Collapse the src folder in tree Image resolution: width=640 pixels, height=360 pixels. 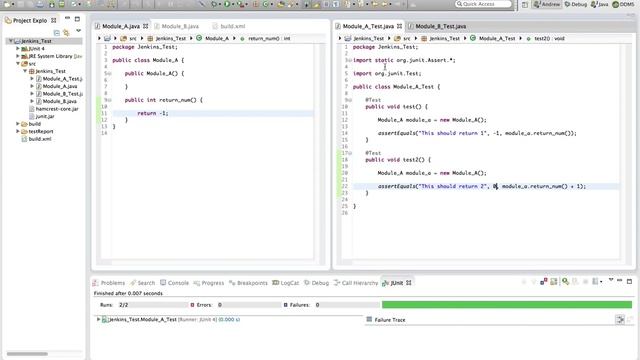tap(18, 64)
